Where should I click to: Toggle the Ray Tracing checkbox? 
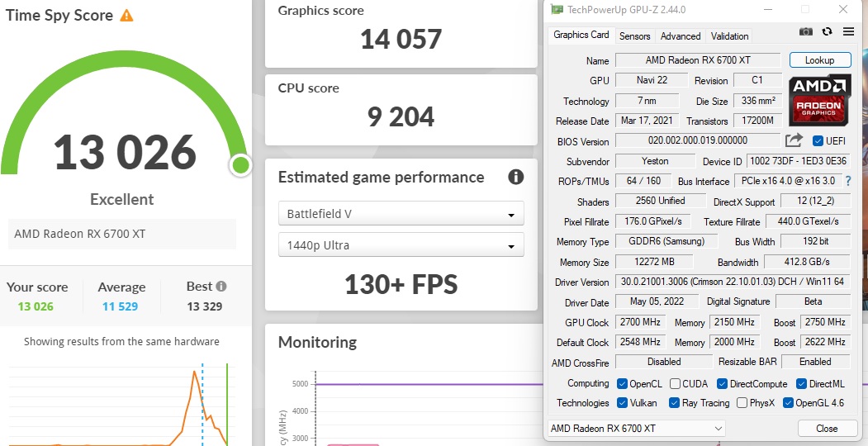coord(674,403)
